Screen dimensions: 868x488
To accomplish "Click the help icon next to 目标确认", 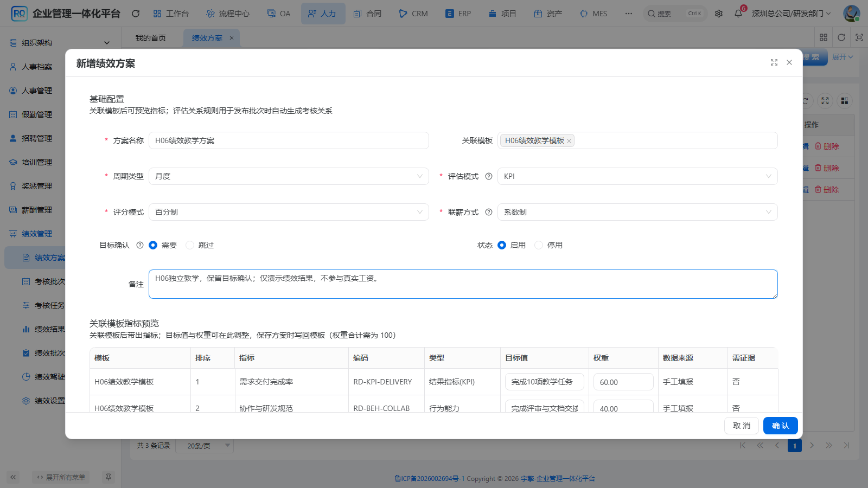I will (140, 245).
